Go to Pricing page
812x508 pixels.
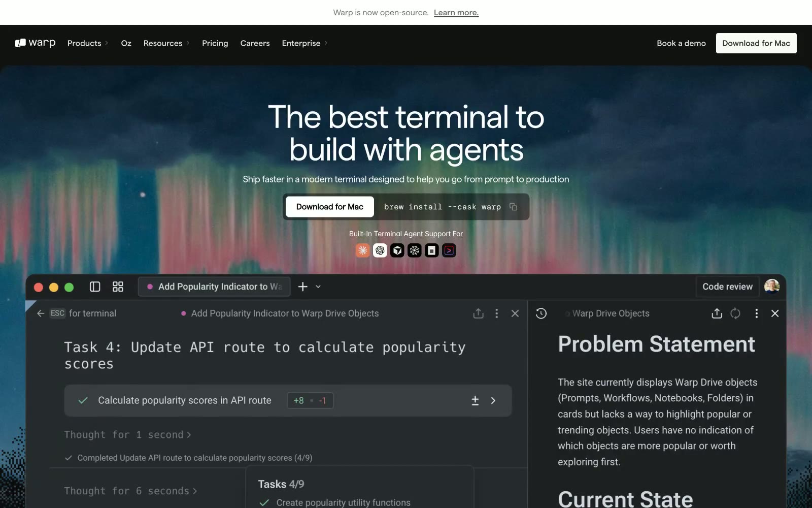(215, 43)
